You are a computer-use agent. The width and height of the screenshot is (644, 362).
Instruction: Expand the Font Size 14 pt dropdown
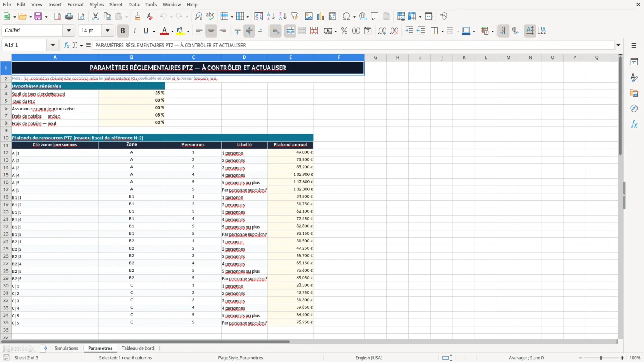(107, 31)
